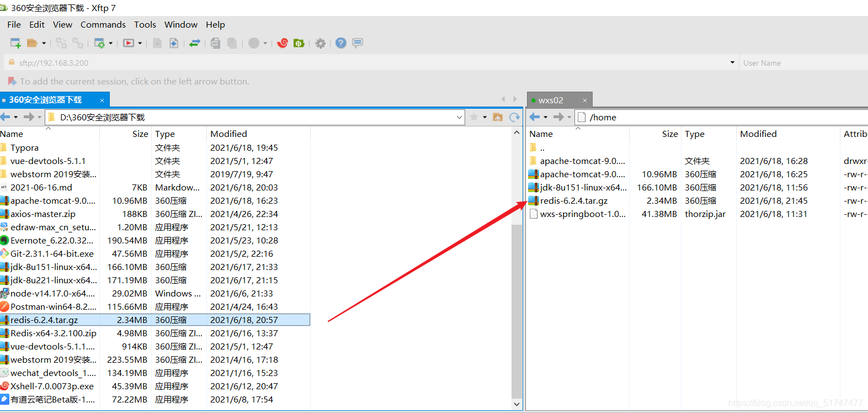Image resolution: width=868 pixels, height=413 pixels.
Task: Open the File menu
Action: click(14, 24)
